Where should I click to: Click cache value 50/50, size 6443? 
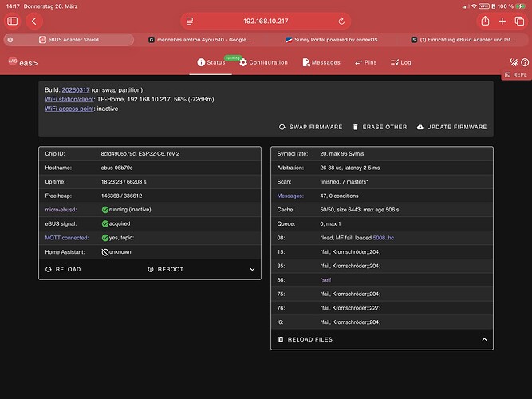click(x=359, y=210)
